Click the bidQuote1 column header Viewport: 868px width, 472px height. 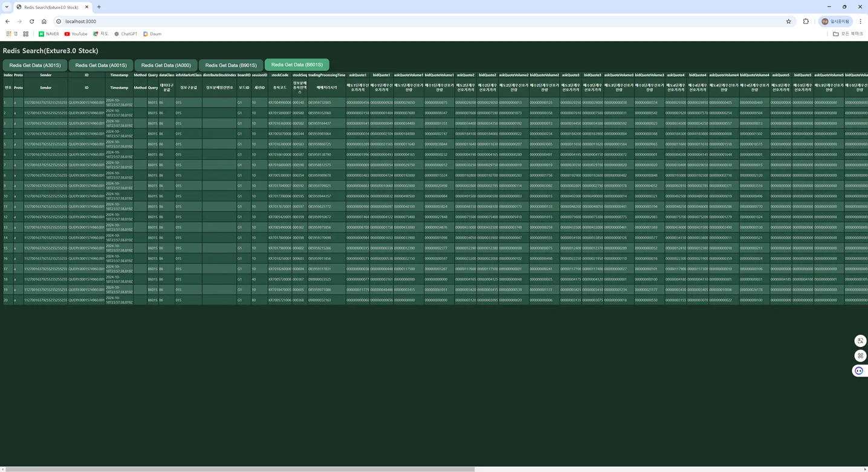pyautogui.click(x=381, y=75)
